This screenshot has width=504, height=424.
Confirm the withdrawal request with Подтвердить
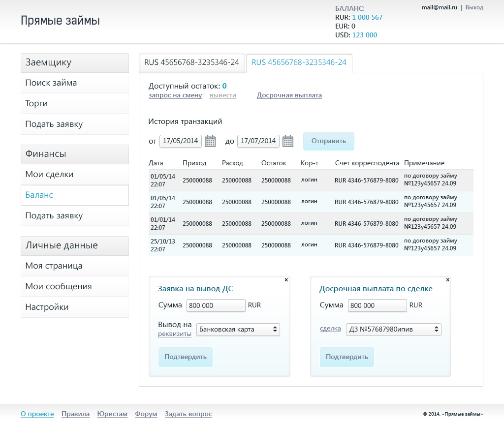coord(186,357)
